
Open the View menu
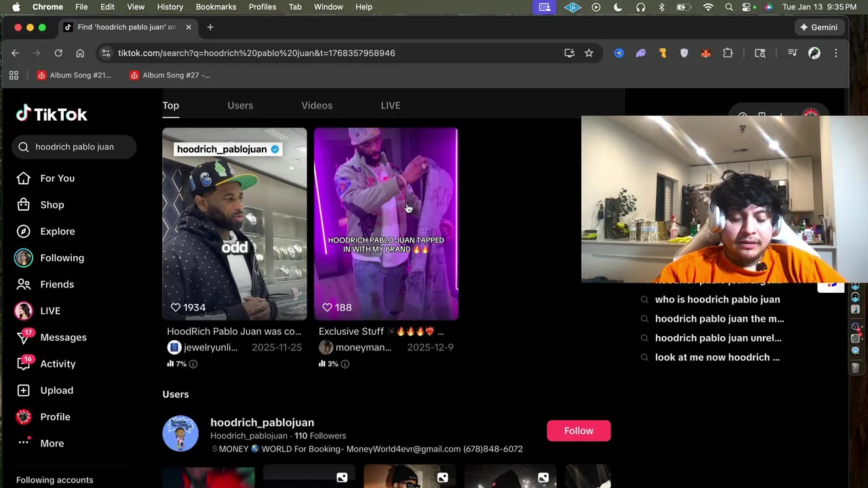click(x=136, y=7)
